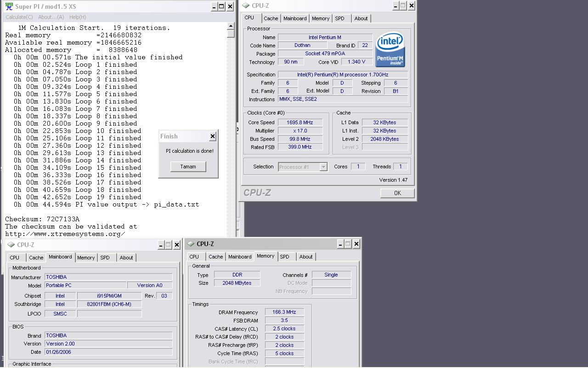Close the Mainboard CPU-Z window

[177, 245]
